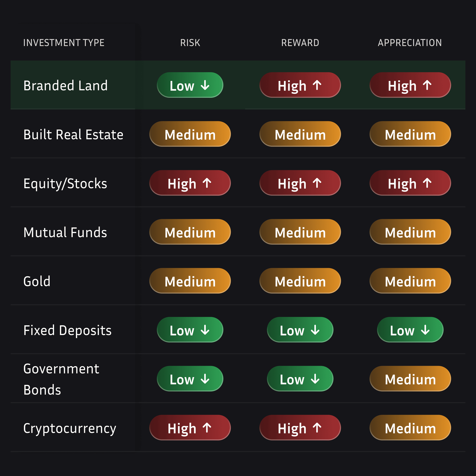Click the Low appreciation badge for Fixed Deposits

(410, 330)
